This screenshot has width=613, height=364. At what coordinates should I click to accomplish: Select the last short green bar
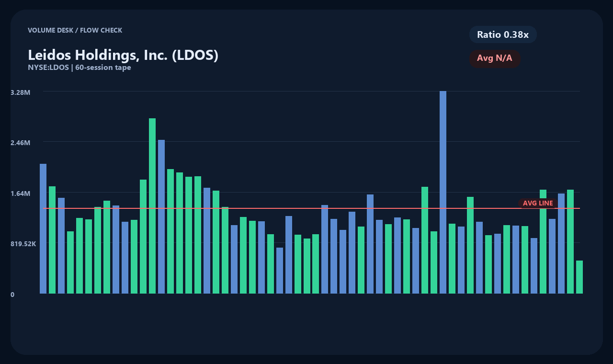point(579,277)
